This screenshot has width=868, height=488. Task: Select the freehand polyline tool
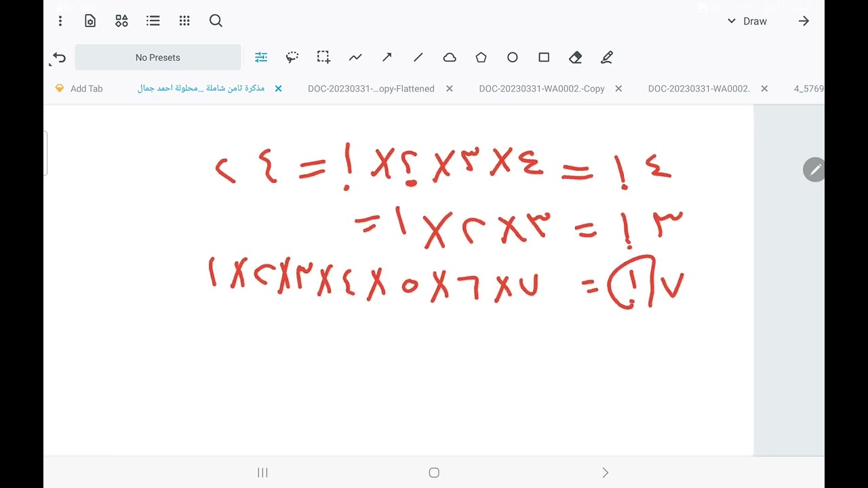coord(355,58)
